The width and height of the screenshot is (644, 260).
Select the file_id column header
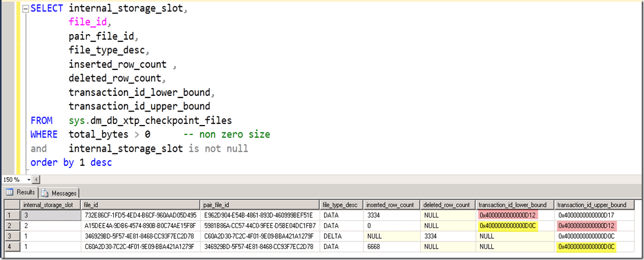(x=140, y=205)
